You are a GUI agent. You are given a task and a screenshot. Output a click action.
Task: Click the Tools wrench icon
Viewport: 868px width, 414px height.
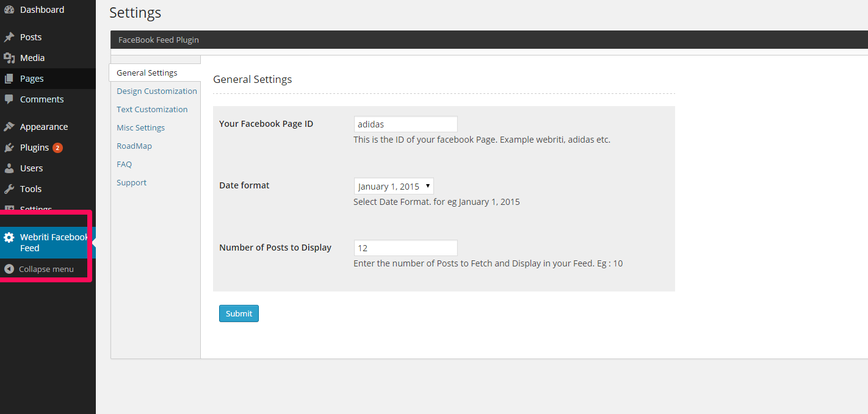click(x=9, y=189)
